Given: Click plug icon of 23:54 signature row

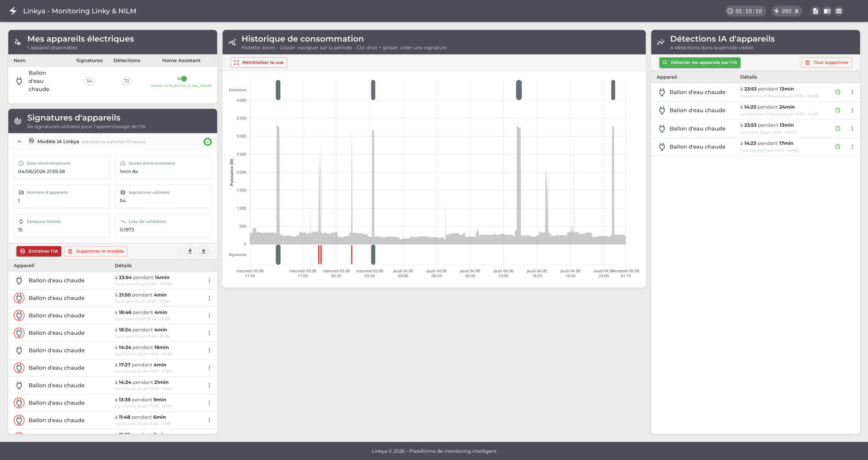Looking at the screenshot, I should pos(19,281).
